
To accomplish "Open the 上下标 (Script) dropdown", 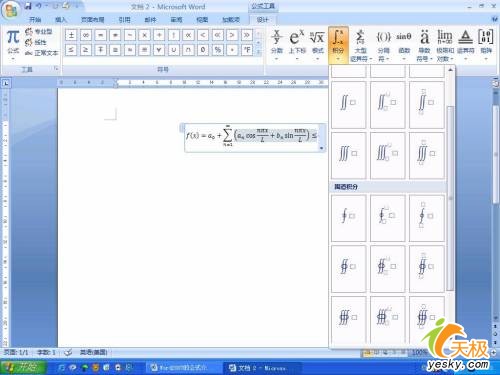I will 297,45.
